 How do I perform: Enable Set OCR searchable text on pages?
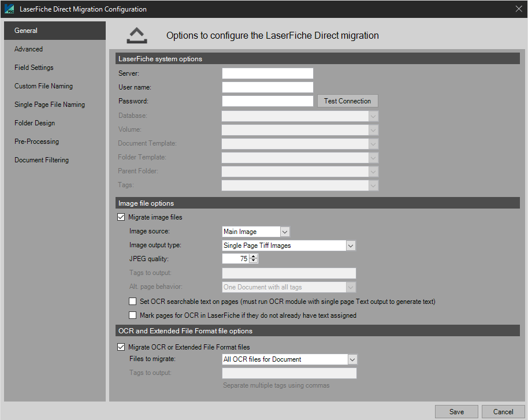pyautogui.click(x=132, y=301)
